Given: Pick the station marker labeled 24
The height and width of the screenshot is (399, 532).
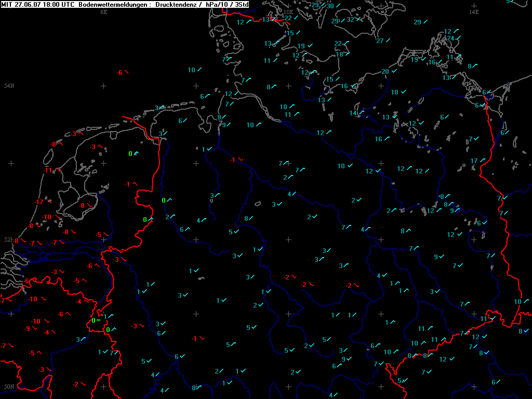Looking at the screenshot, I should (x=451, y=38).
